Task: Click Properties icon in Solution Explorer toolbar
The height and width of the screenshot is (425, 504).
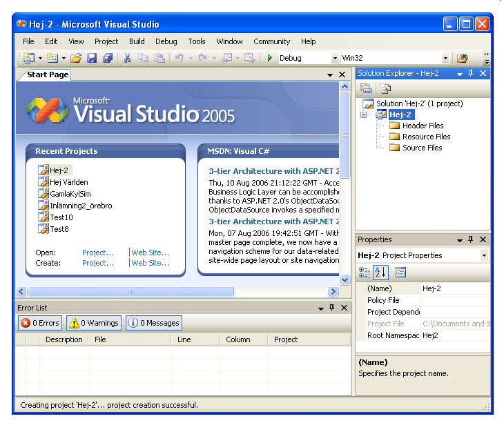Action: pos(366,88)
